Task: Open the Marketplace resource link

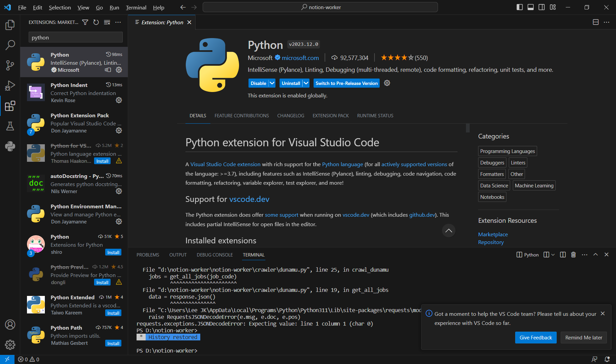Action: tap(493, 234)
